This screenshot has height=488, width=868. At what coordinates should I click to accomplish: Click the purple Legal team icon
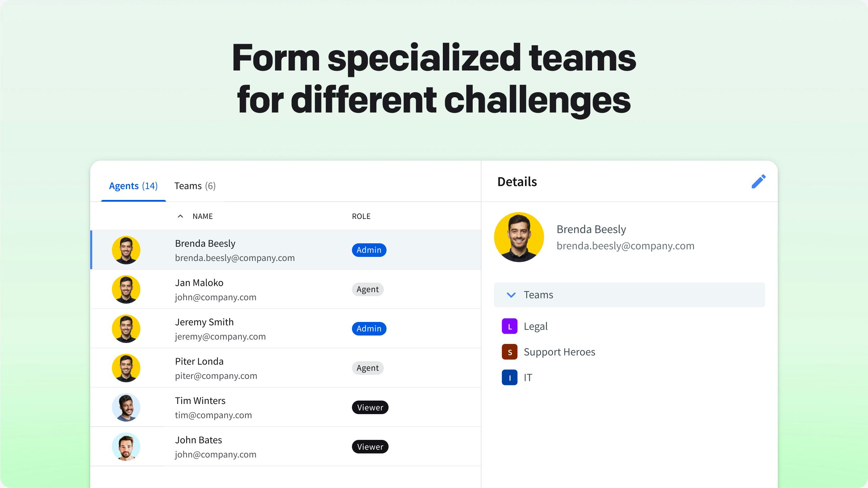pos(509,326)
